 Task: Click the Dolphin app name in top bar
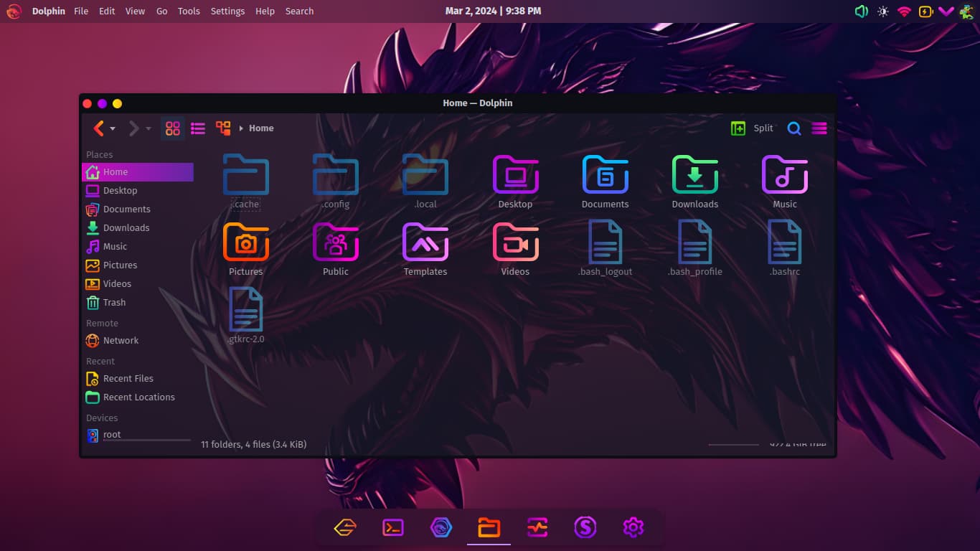[x=49, y=11]
